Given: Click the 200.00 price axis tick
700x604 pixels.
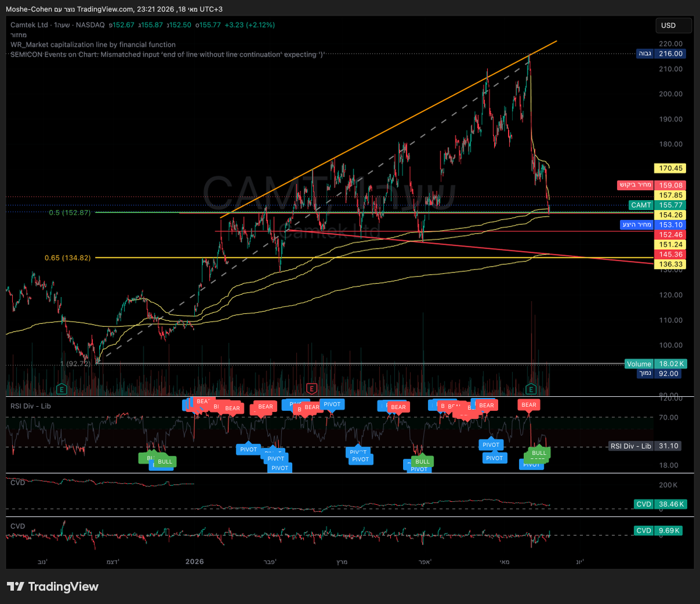Looking at the screenshot, I should [x=670, y=94].
